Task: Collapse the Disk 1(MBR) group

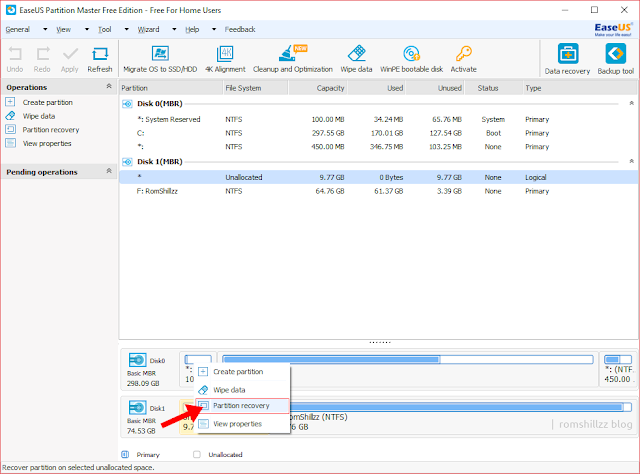Action: tap(631, 161)
